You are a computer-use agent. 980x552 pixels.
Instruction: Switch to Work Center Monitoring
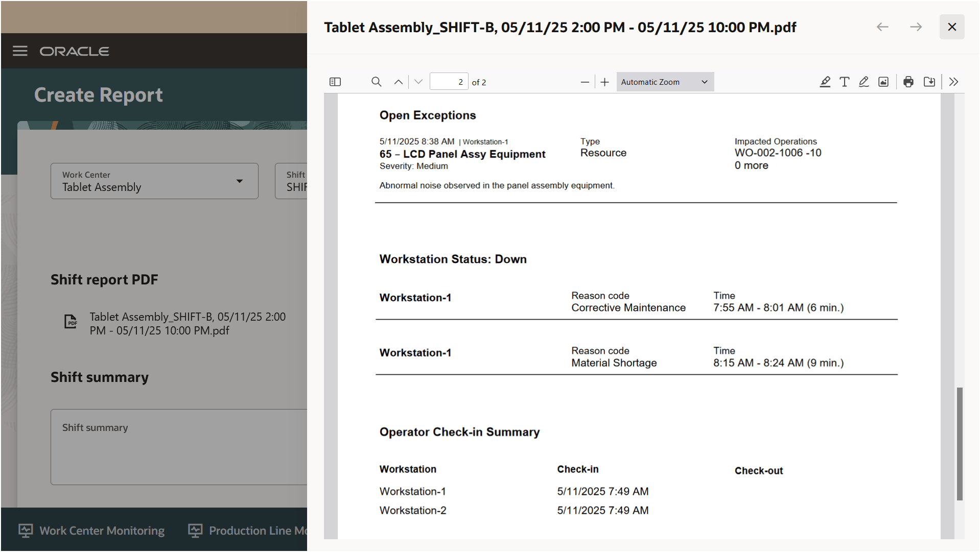(91, 531)
